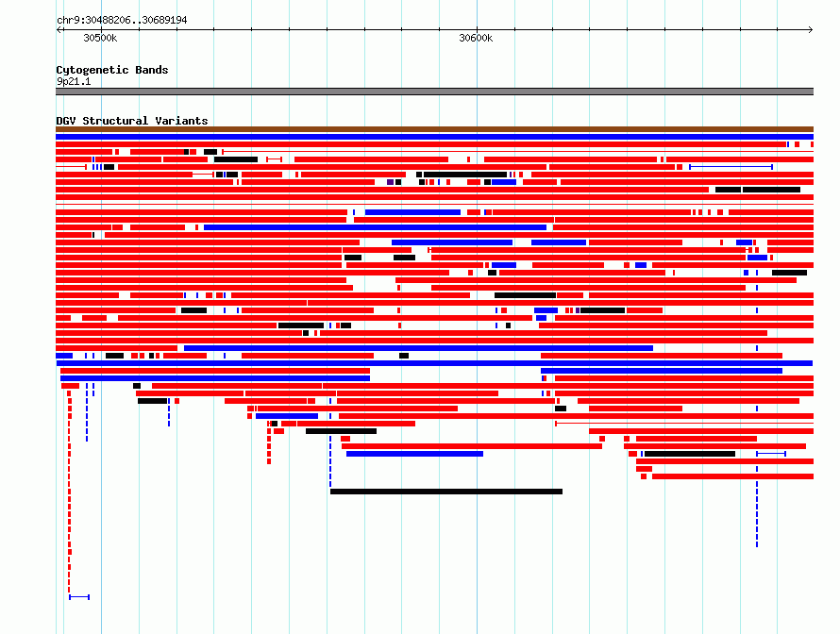Click the 30600k ruler label

point(476,38)
